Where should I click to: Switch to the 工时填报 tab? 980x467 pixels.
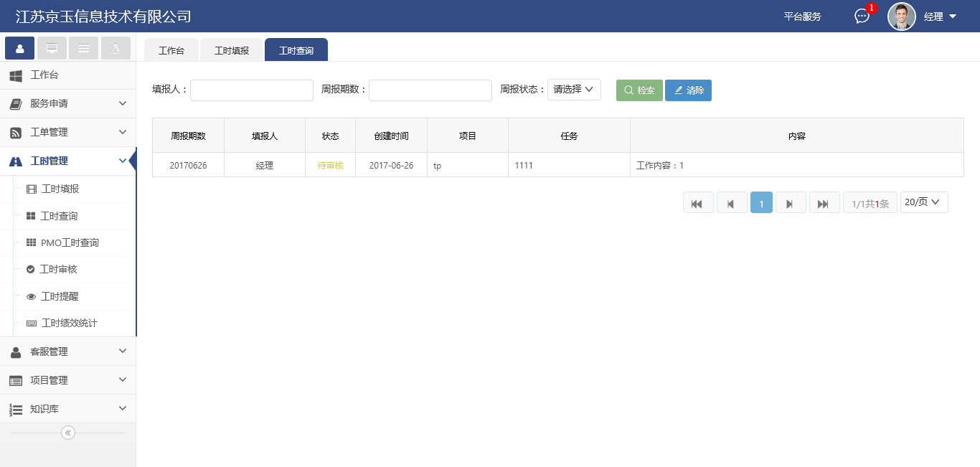(x=231, y=49)
